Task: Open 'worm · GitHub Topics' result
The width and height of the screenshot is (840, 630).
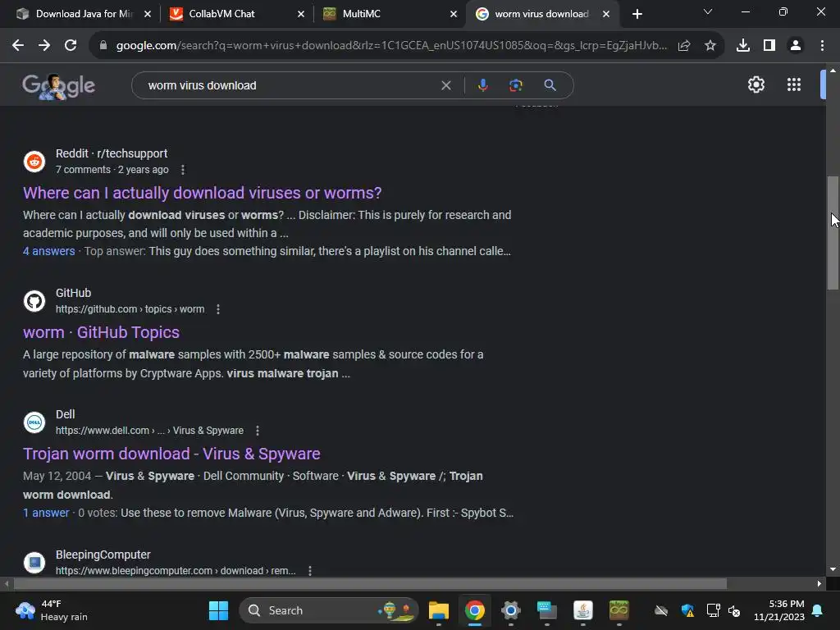Action: (101, 332)
